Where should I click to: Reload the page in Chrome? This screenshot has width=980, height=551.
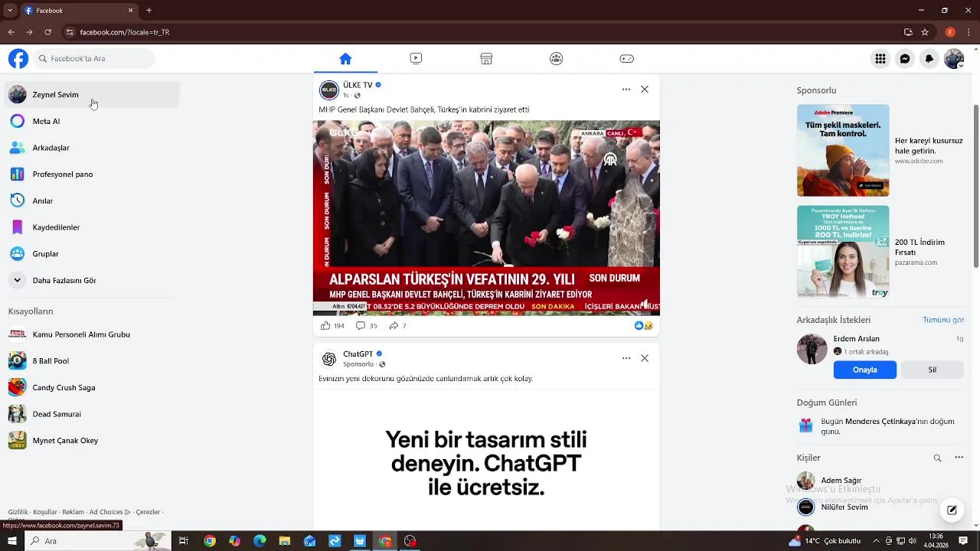click(x=48, y=32)
